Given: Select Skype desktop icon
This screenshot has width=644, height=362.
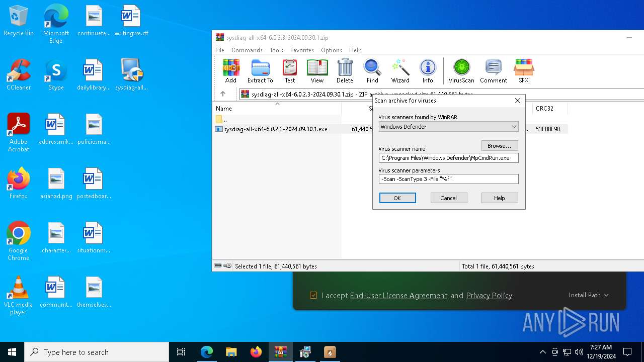Looking at the screenshot, I should pos(56,75).
